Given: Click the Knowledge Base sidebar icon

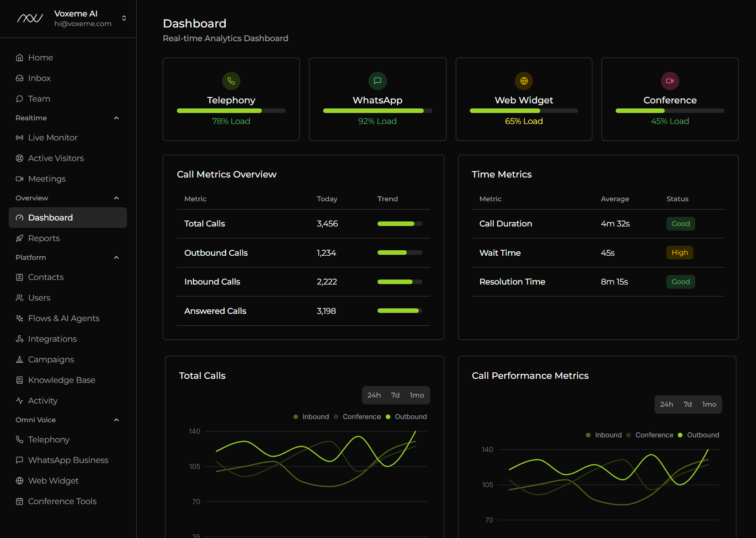Looking at the screenshot, I should tap(19, 380).
